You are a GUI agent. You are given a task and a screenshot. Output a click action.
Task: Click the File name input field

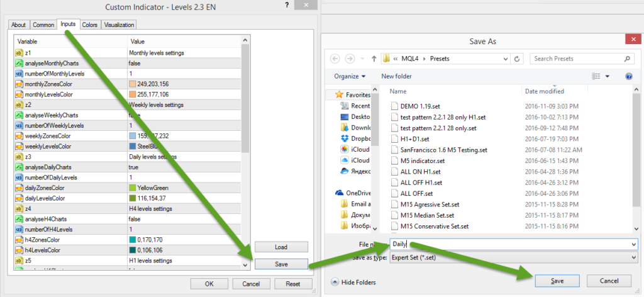pyautogui.click(x=513, y=244)
